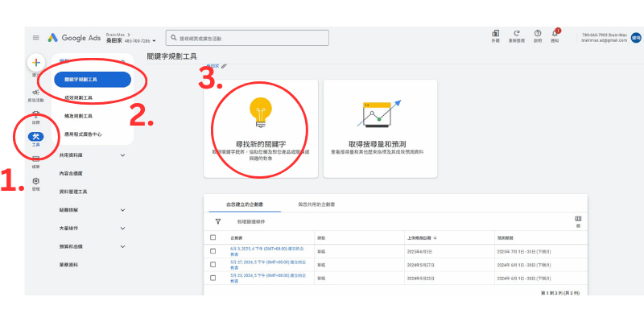
Task: Click the light bulb 尋找新的關鍵字 card
Action: (x=261, y=129)
